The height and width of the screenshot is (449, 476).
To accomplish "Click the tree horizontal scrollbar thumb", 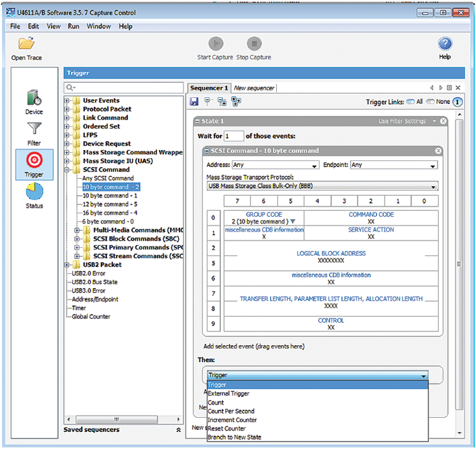I will [116, 420].
